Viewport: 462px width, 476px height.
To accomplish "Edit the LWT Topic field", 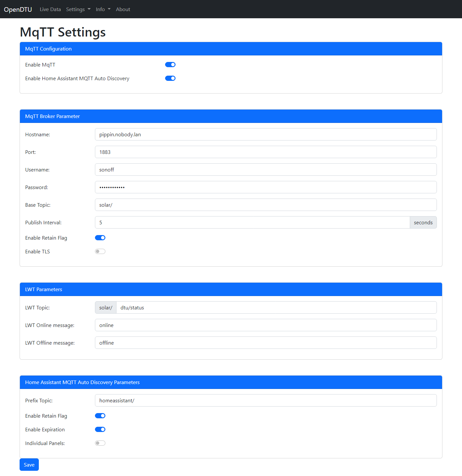I will (276, 307).
